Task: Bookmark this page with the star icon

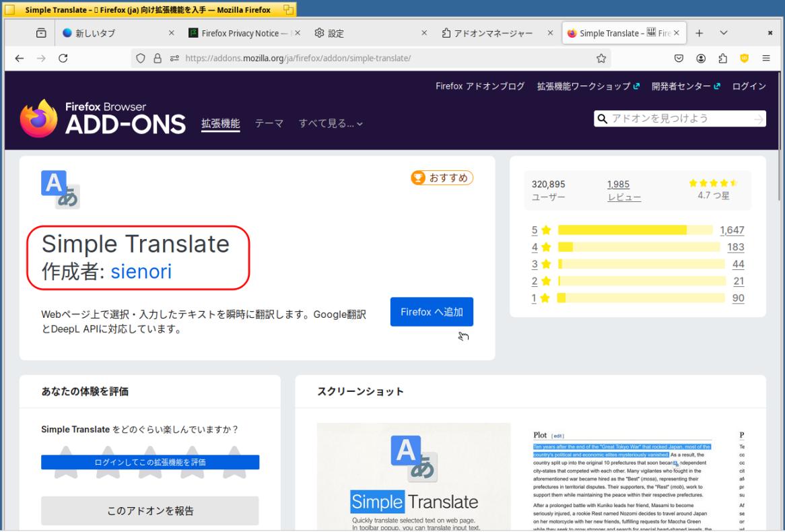Action: 601,58
